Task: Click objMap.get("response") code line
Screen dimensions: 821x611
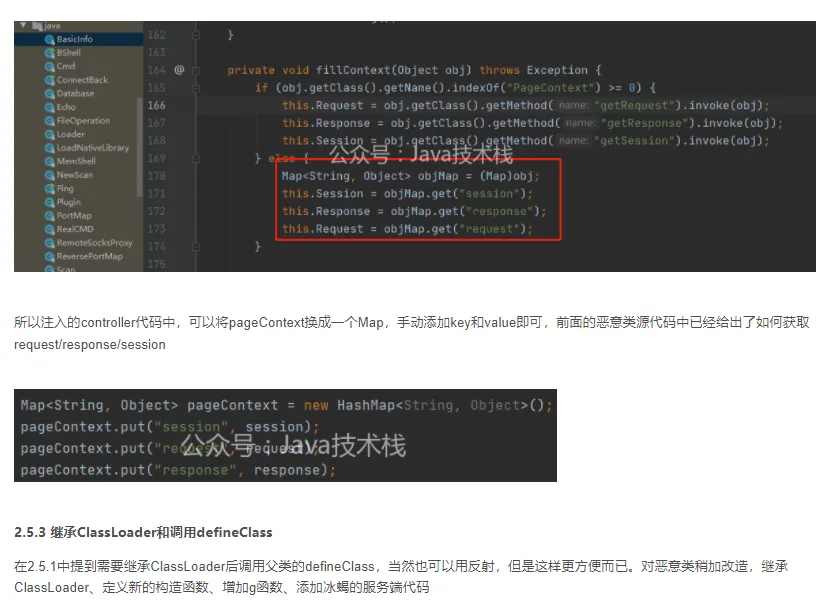Action: [x=414, y=212]
